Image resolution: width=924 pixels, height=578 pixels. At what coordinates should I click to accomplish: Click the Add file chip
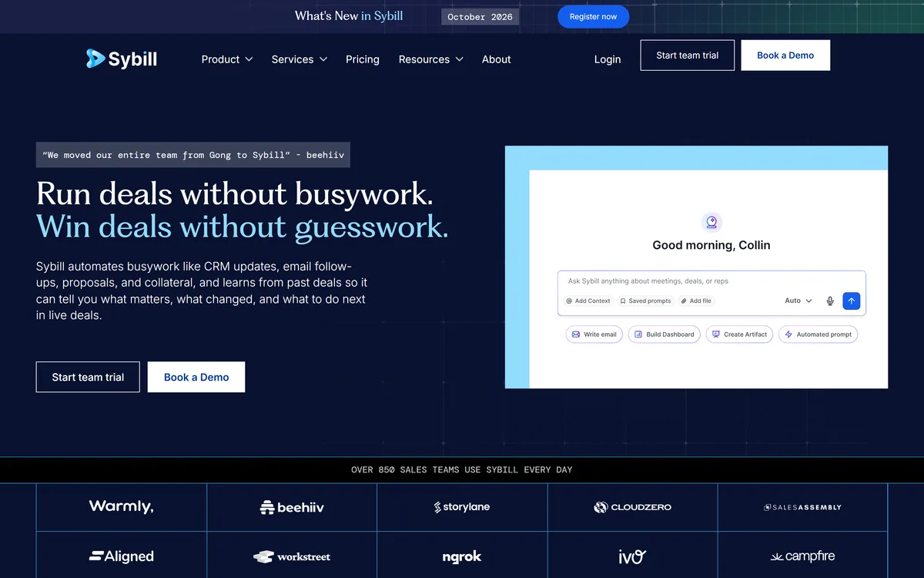point(696,301)
